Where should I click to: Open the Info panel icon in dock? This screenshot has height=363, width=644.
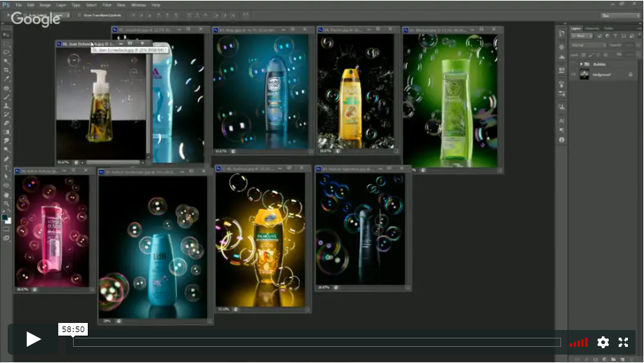click(x=561, y=140)
